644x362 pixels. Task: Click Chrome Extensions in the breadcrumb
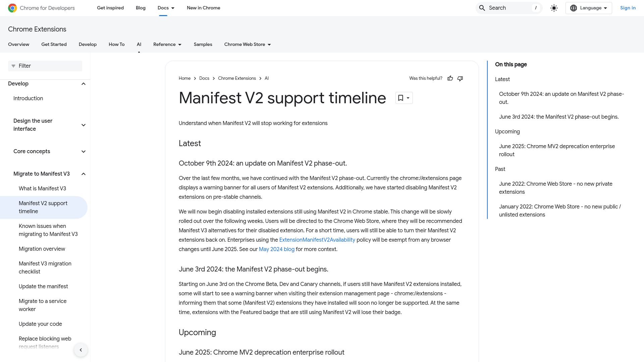[237, 78]
